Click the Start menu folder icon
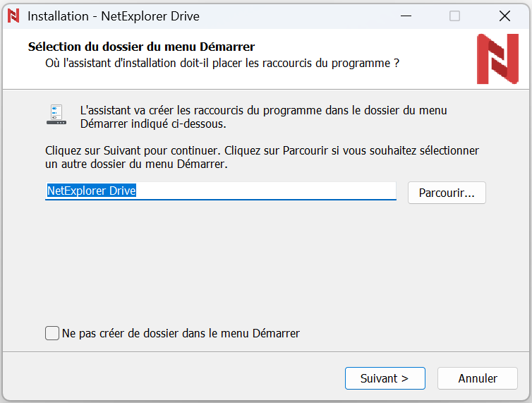Viewport: 532px width, 403px height. tap(56, 114)
